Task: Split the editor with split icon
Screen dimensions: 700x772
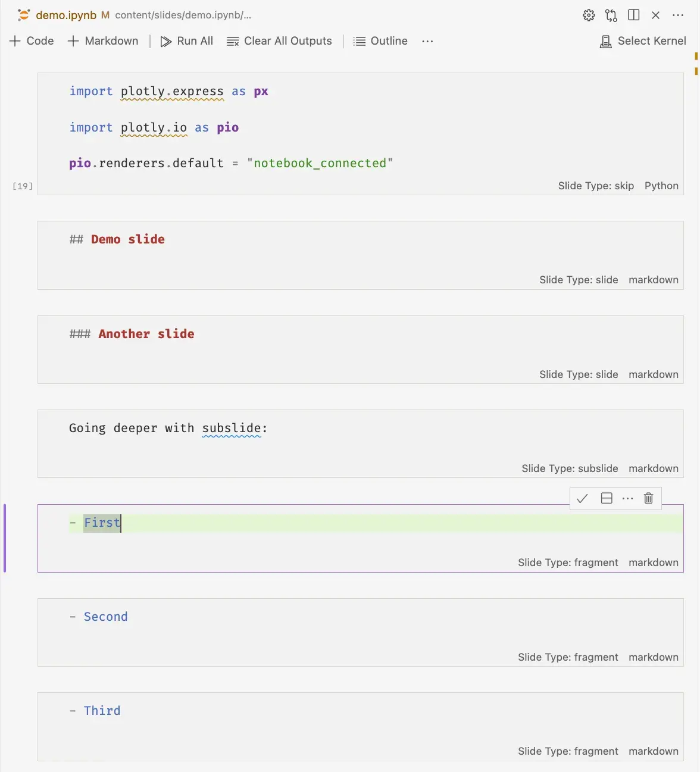Action: point(634,15)
